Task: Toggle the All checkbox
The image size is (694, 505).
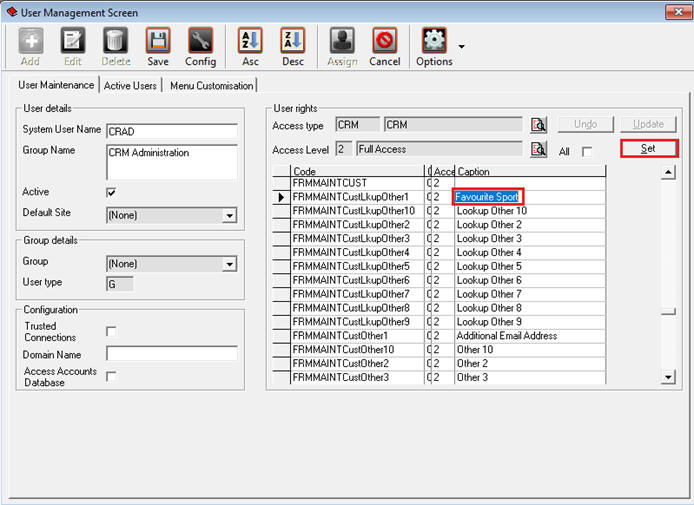Action: [x=587, y=152]
